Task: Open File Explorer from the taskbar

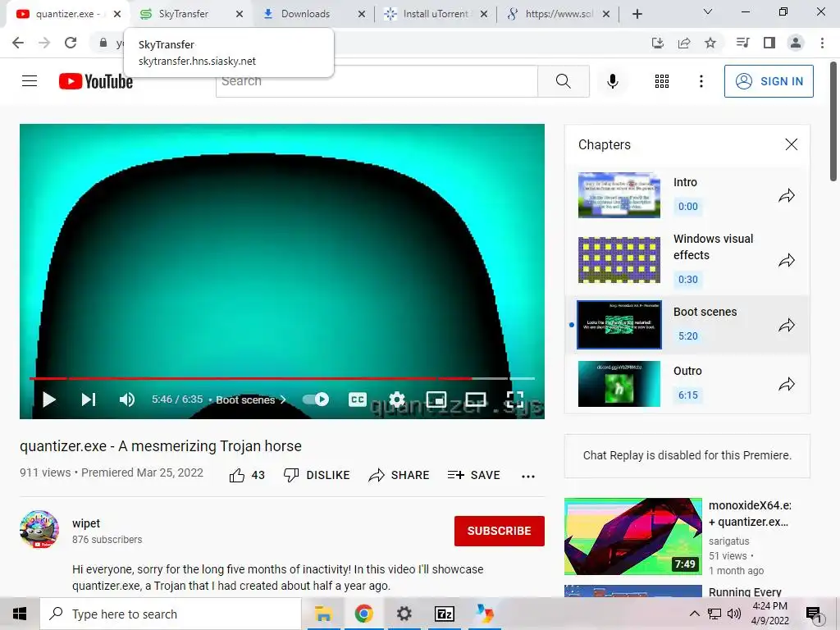Action: pyautogui.click(x=323, y=614)
